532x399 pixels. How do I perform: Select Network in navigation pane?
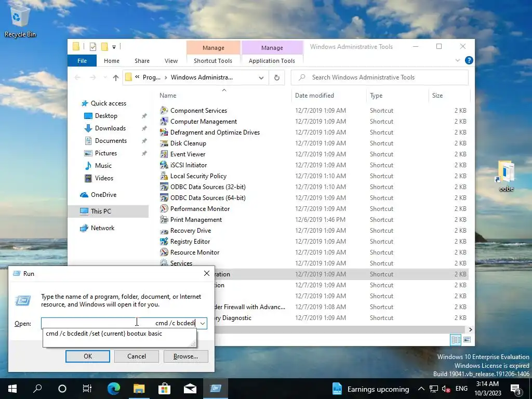(x=102, y=228)
